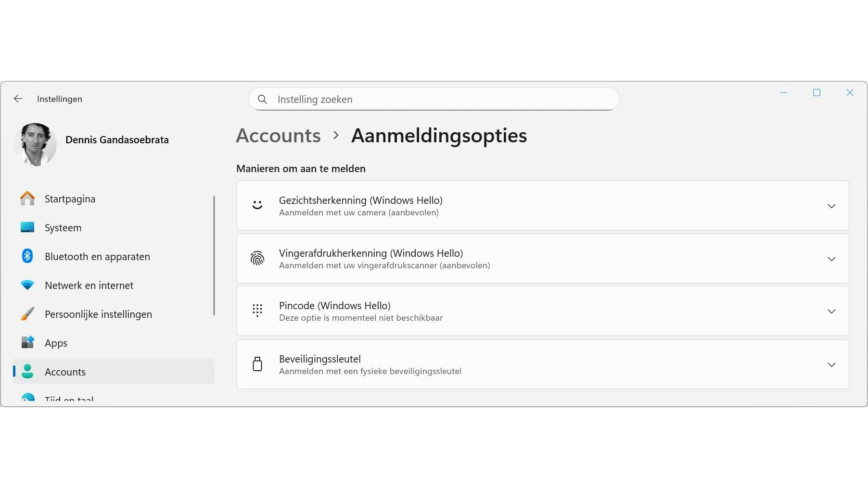Click the search magnifier icon
This screenshot has height=488, width=868.
click(x=262, y=100)
